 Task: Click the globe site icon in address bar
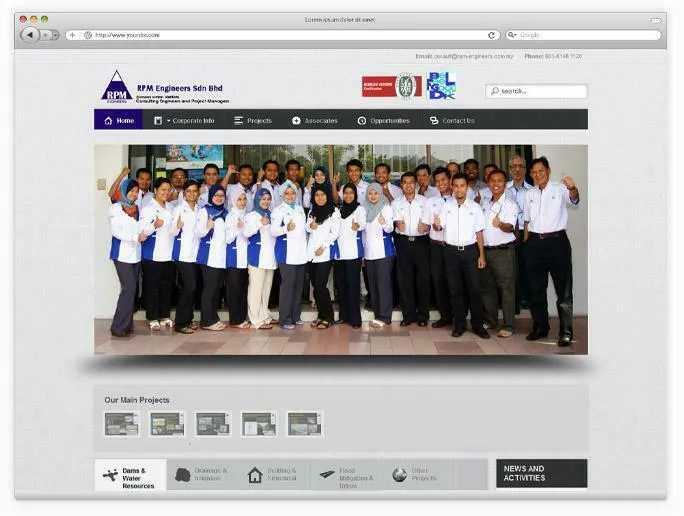pos(88,35)
